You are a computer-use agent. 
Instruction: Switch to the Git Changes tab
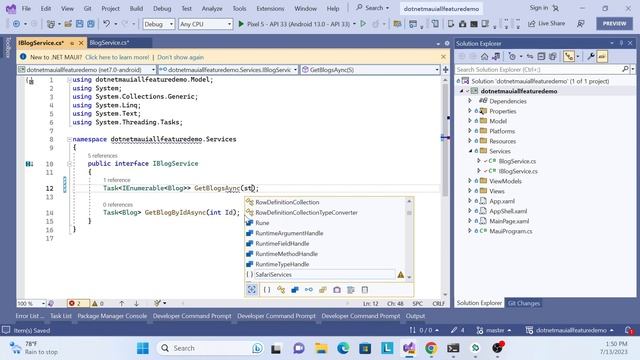[524, 303]
